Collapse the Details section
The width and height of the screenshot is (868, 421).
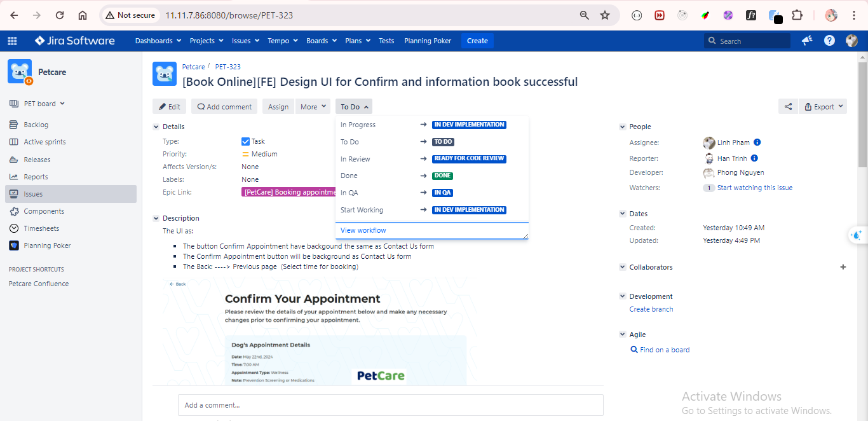[156, 127]
